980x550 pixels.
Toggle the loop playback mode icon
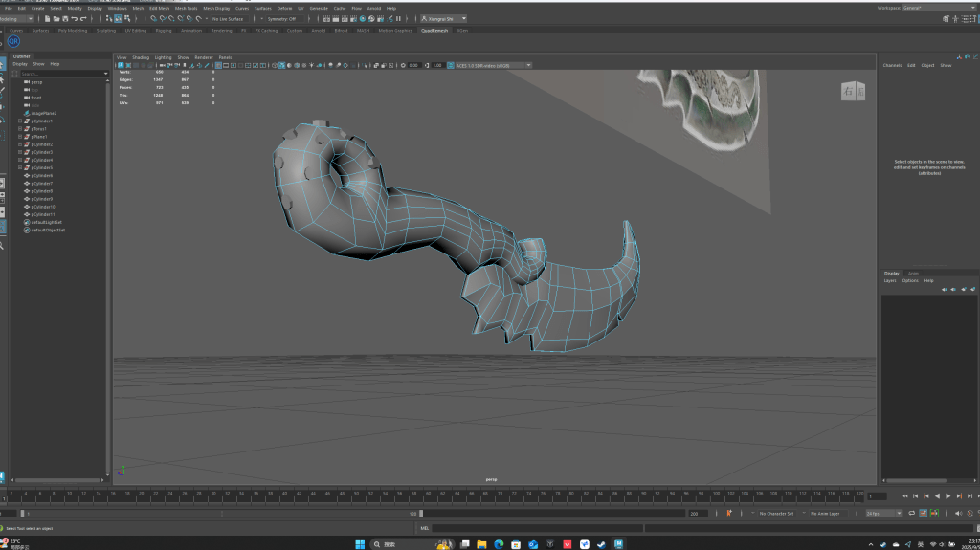[913, 513]
